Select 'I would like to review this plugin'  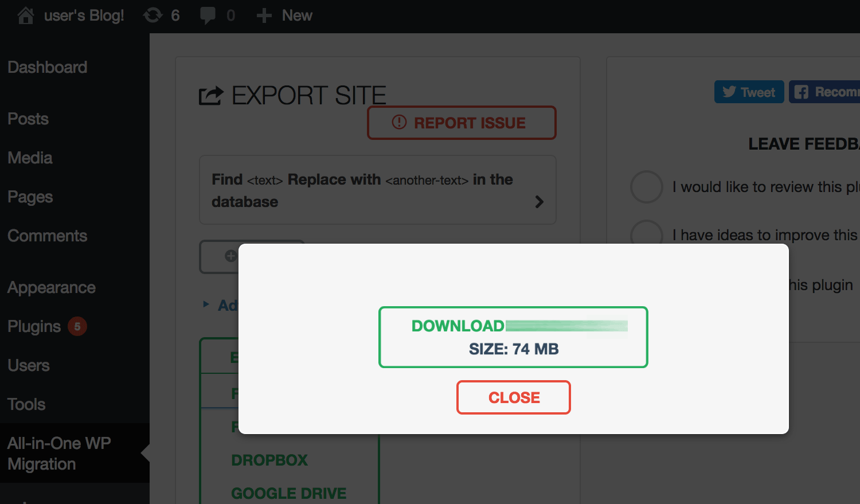pyautogui.click(x=647, y=187)
